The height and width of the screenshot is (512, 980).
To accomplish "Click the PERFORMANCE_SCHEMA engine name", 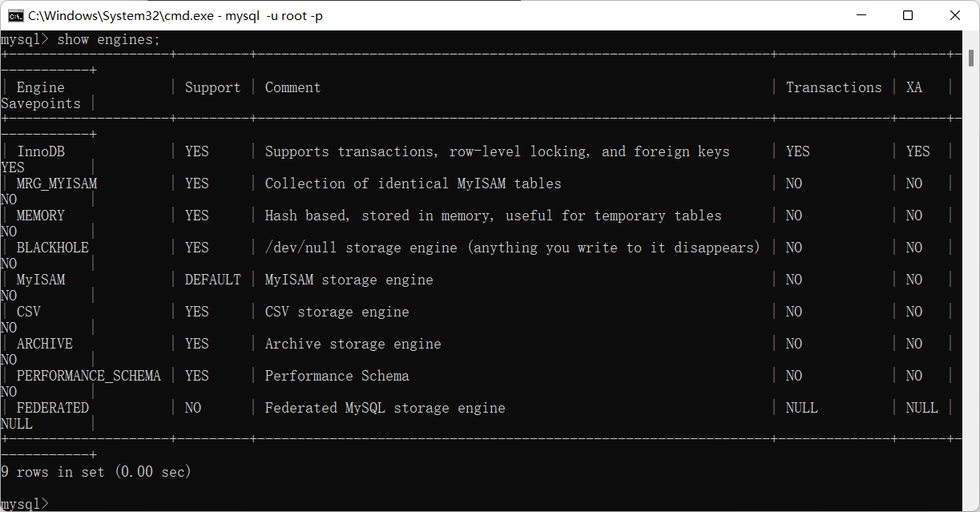I will 88,376.
